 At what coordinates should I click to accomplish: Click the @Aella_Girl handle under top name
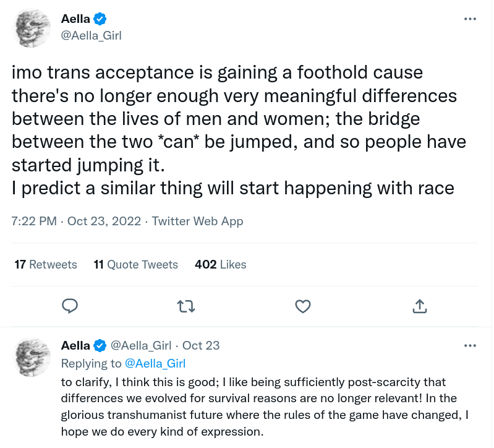(x=91, y=36)
